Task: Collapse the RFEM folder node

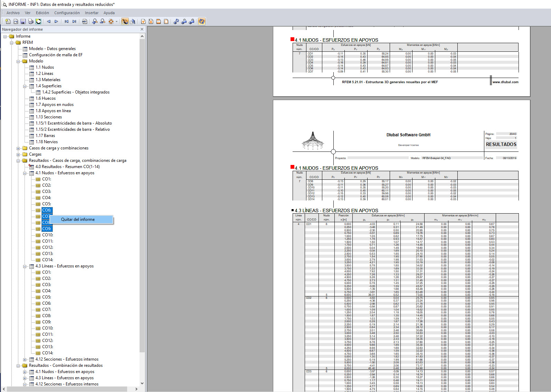Action: [12, 42]
